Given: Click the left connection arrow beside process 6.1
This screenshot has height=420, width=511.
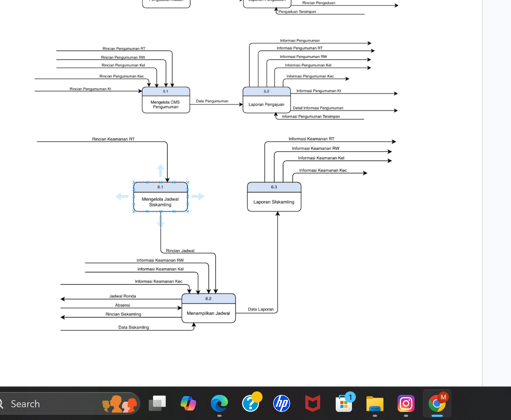Looking at the screenshot, I should click(x=122, y=197).
